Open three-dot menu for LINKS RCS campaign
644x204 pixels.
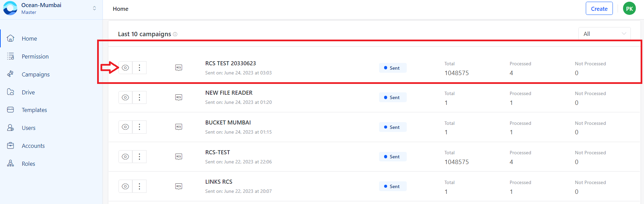pos(139,186)
